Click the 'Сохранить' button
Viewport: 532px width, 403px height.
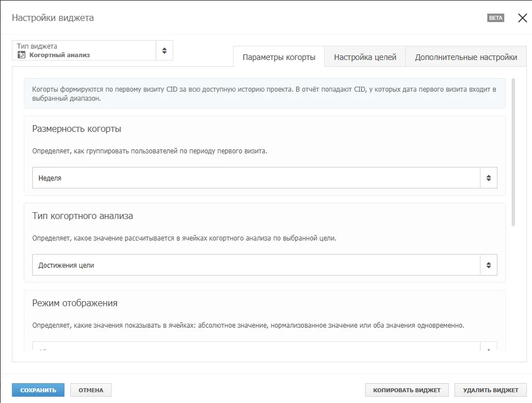coord(38,390)
